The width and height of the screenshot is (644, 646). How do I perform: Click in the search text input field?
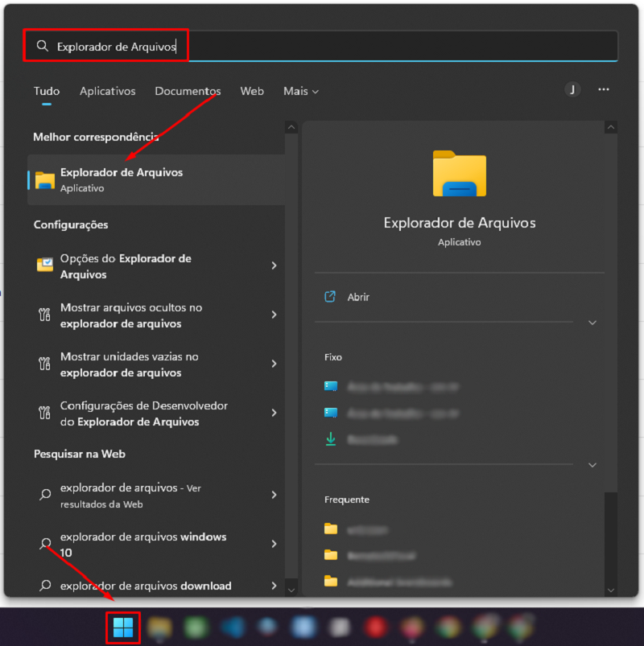coord(320,46)
